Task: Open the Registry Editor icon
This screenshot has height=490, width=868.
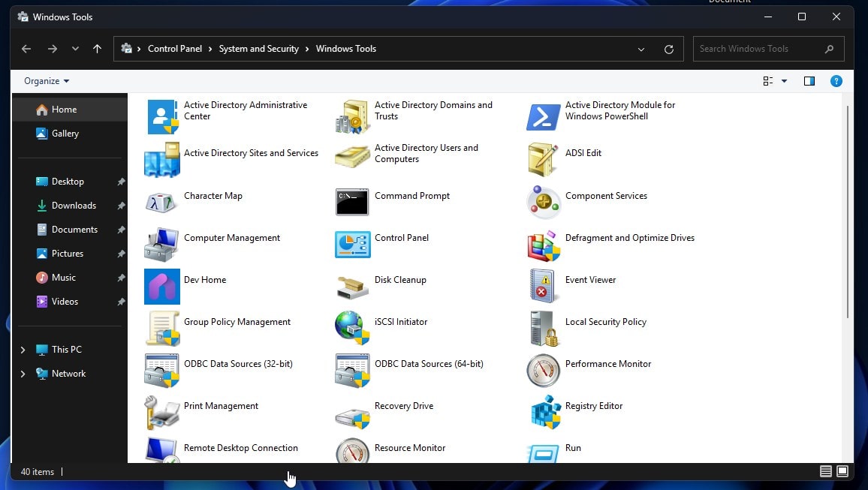Action: (544, 411)
